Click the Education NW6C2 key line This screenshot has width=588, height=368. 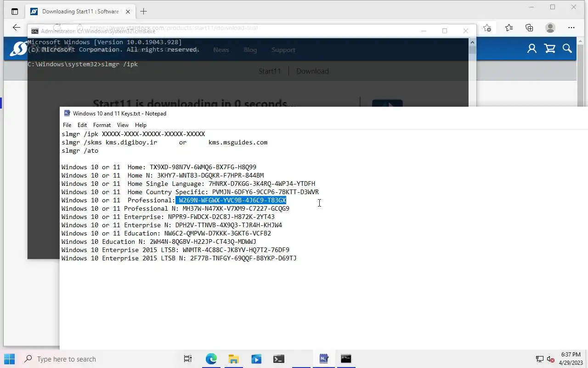coord(166,233)
